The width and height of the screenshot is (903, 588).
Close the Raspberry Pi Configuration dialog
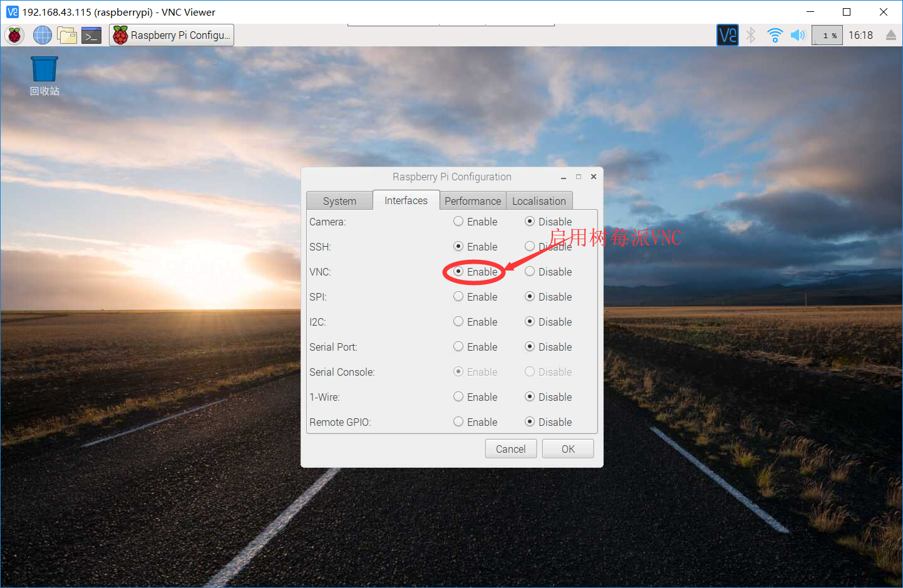click(594, 177)
